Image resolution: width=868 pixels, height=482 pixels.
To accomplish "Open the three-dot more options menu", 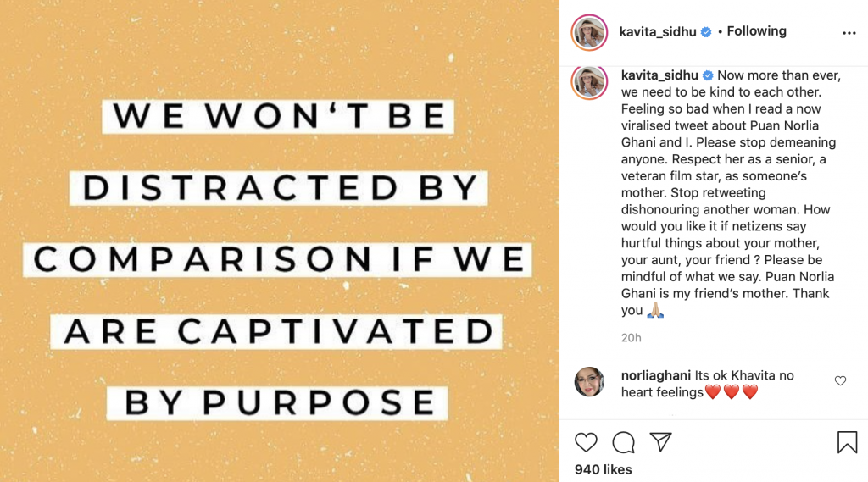I will click(849, 33).
